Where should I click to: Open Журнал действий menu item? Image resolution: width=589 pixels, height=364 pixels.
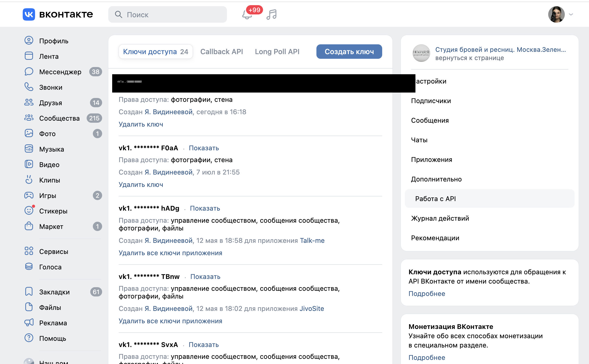pyautogui.click(x=440, y=218)
